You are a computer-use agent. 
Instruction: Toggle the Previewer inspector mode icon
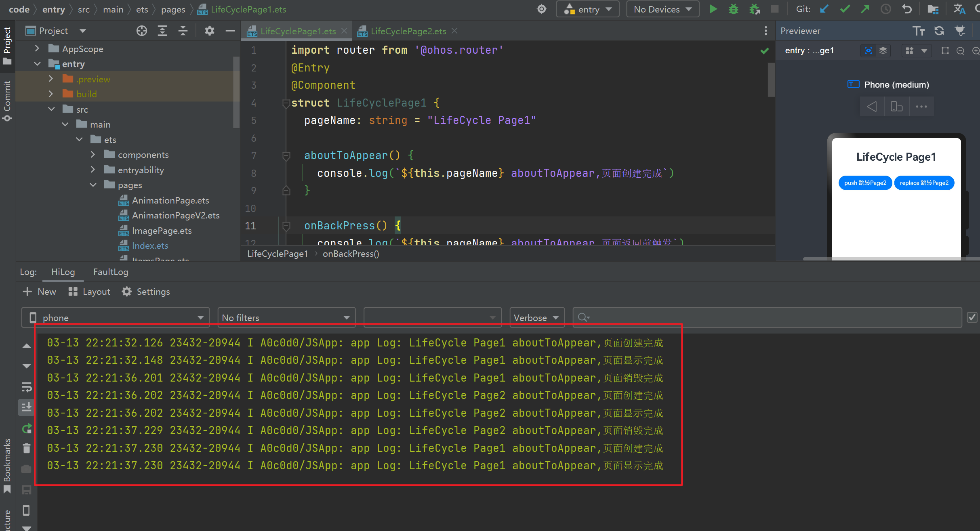(868, 50)
